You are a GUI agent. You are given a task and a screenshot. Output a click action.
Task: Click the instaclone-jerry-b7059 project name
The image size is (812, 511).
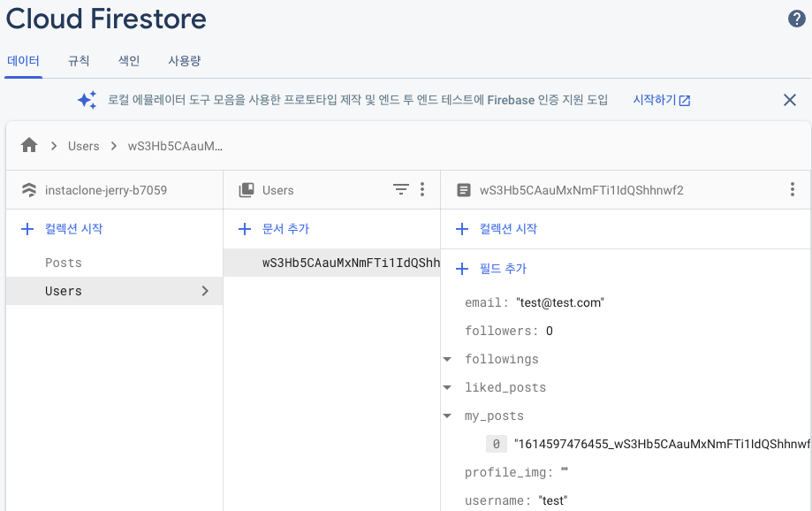tap(106, 190)
